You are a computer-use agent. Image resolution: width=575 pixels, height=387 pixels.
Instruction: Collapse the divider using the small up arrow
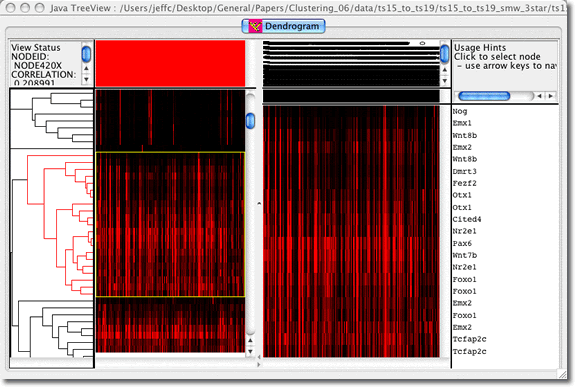259,203
